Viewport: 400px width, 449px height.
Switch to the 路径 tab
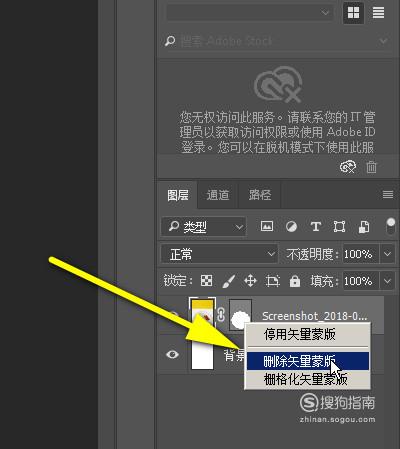coord(260,195)
